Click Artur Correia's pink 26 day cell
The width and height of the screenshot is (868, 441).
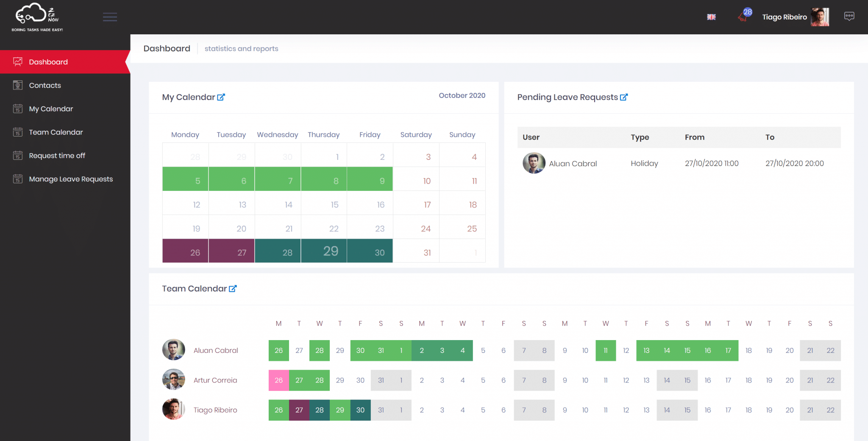pyautogui.click(x=278, y=380)
